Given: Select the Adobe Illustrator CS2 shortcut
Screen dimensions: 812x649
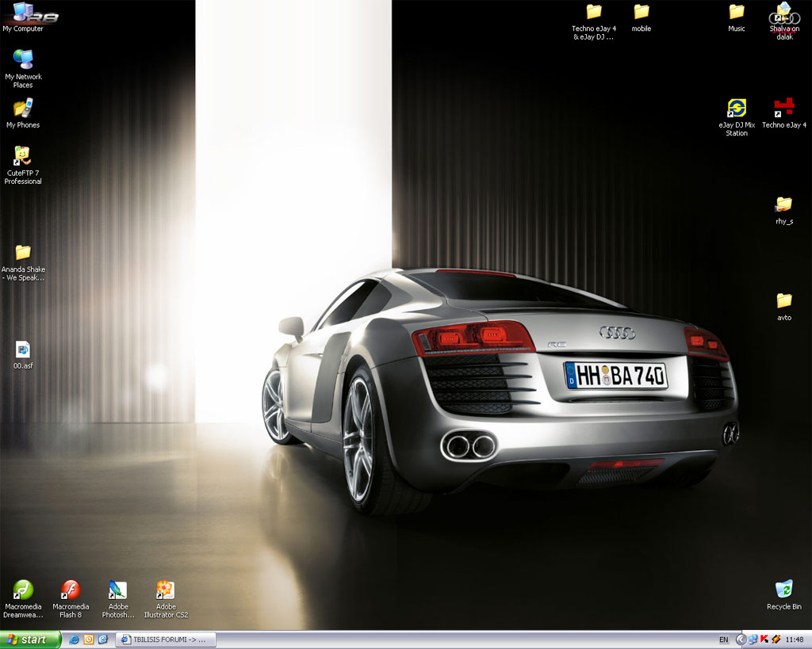Looking at the screenshot, I should [166, 599].
